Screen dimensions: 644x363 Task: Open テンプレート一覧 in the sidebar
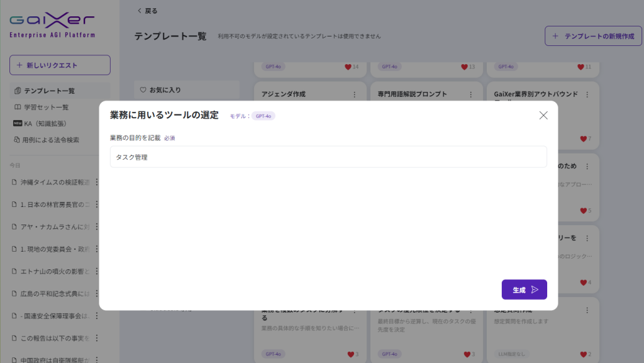(x=48, y=91)
